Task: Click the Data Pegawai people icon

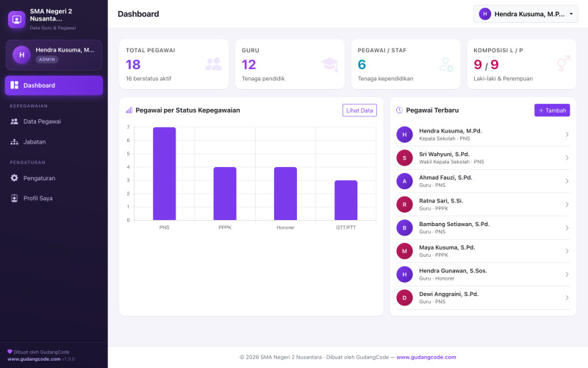Action: [x=14, y=121]
